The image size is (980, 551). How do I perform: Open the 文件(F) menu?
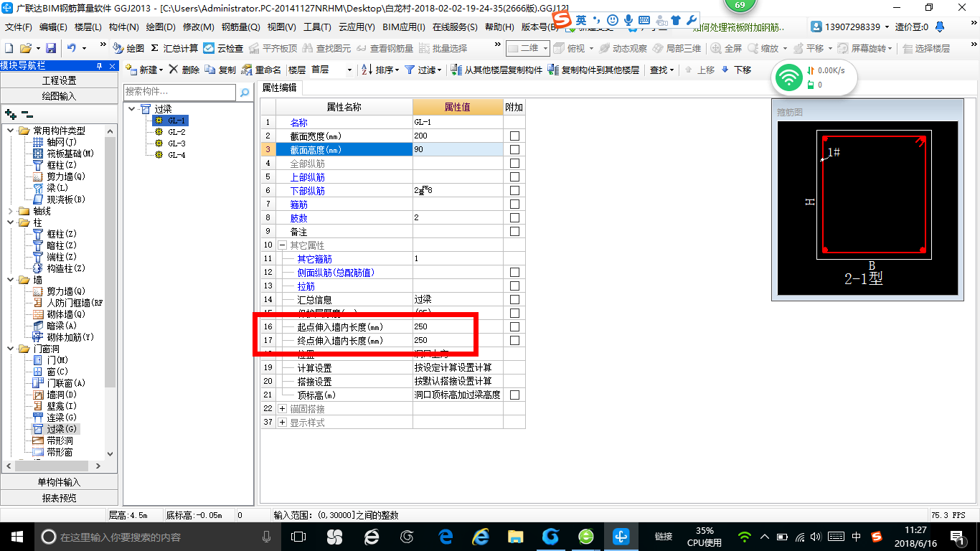tap(19, 27)
